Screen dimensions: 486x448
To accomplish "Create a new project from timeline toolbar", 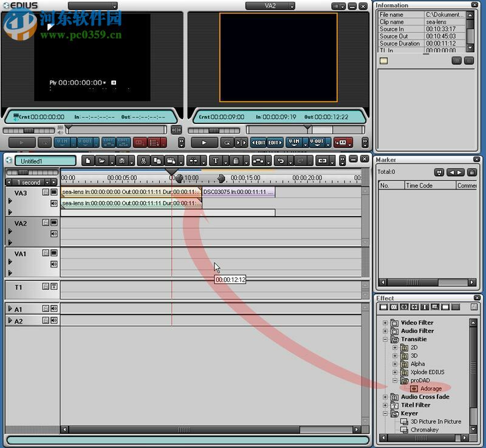I will [x=88, y=160].
